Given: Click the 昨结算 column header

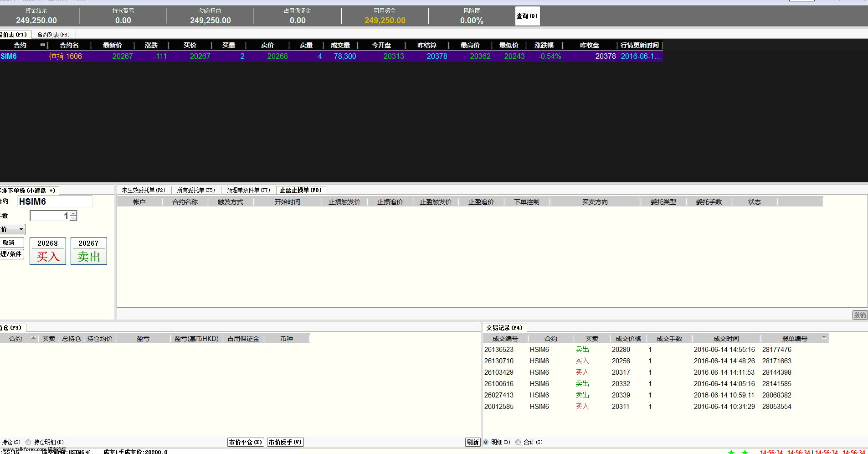Looking at the screenshot, I should pyautogui.click(x=427, y=45).
